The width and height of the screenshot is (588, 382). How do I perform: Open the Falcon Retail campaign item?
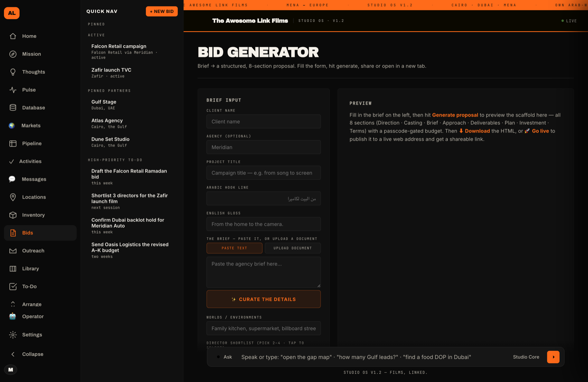point(132,51)
